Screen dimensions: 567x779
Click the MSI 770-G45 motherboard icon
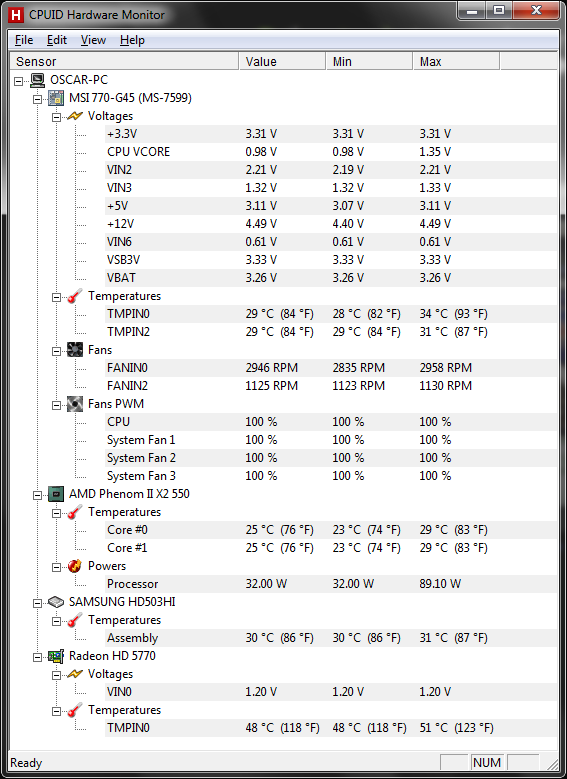tap(56, 98)
